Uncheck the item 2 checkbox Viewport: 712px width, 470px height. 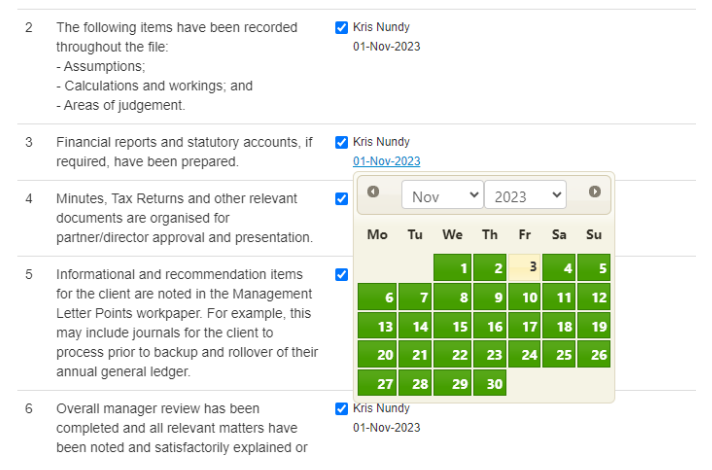tap(342, 28)
